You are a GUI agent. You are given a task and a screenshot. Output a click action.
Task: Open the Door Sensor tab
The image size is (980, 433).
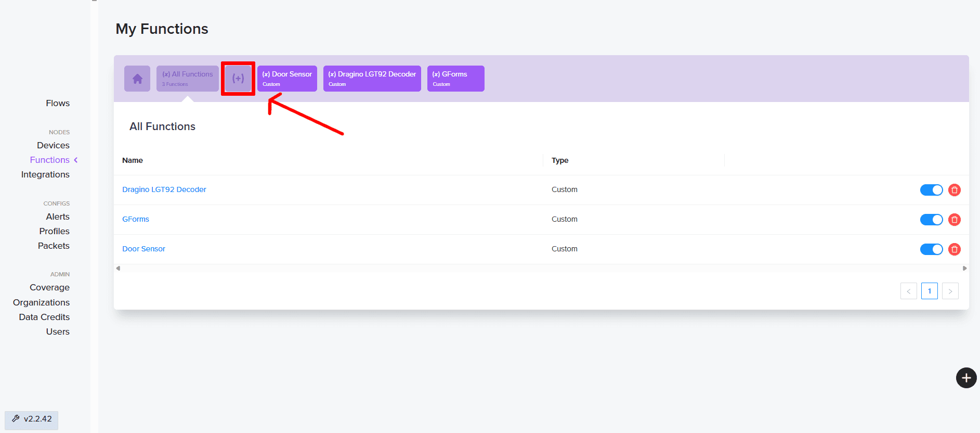287,79
